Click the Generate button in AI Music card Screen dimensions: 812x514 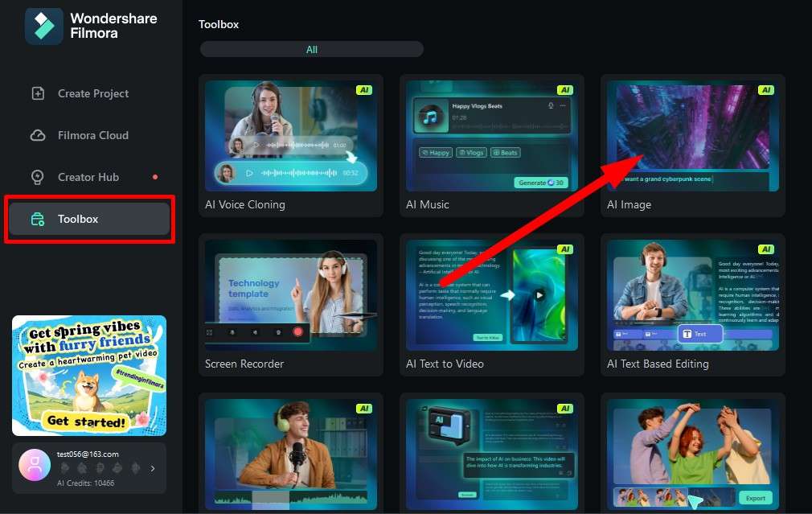[540, 183]
